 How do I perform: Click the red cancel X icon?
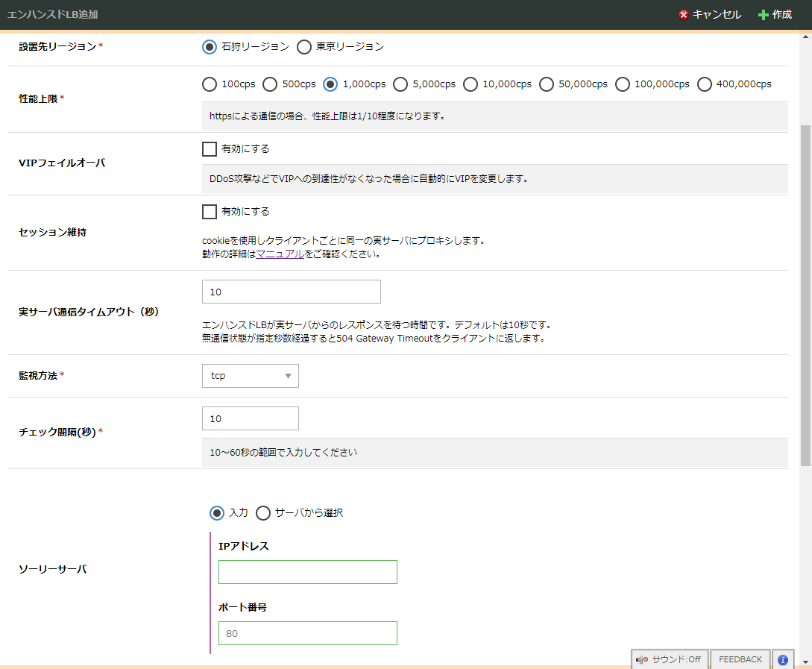[683, 15]
